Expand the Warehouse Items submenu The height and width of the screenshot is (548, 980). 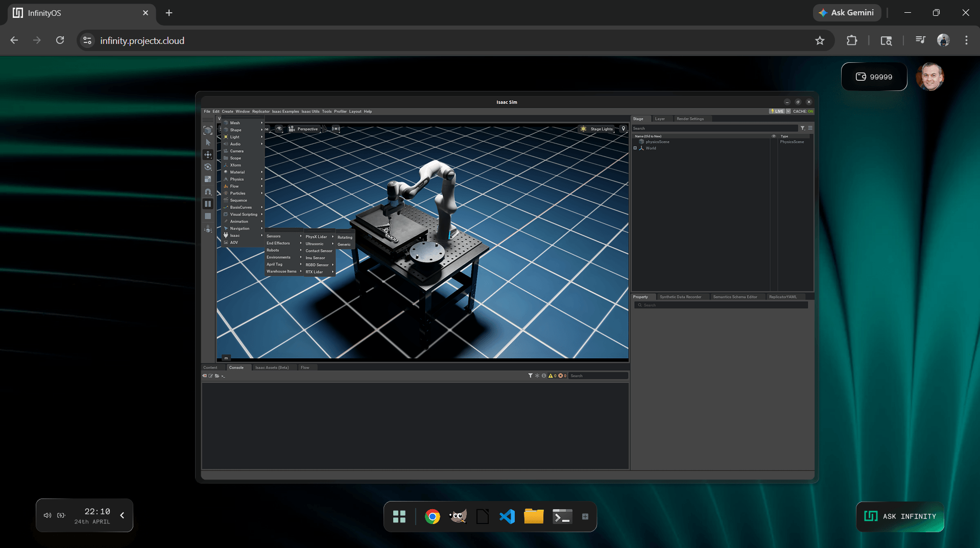pos(284,272)
